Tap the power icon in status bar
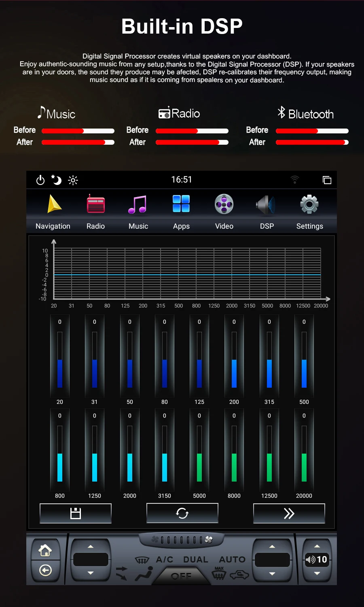Screen dimensions: 364x607 click(40, 180)
